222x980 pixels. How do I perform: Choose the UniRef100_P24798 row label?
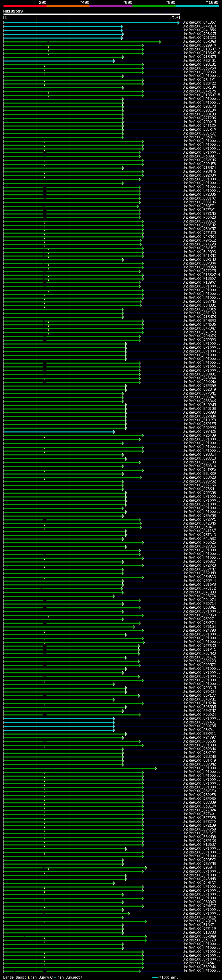(199, 631)
